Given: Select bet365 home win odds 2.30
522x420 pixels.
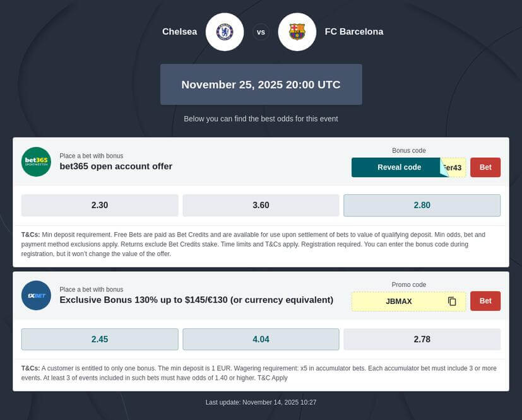Looking at the screenshot, I should (x=100, y=205).
